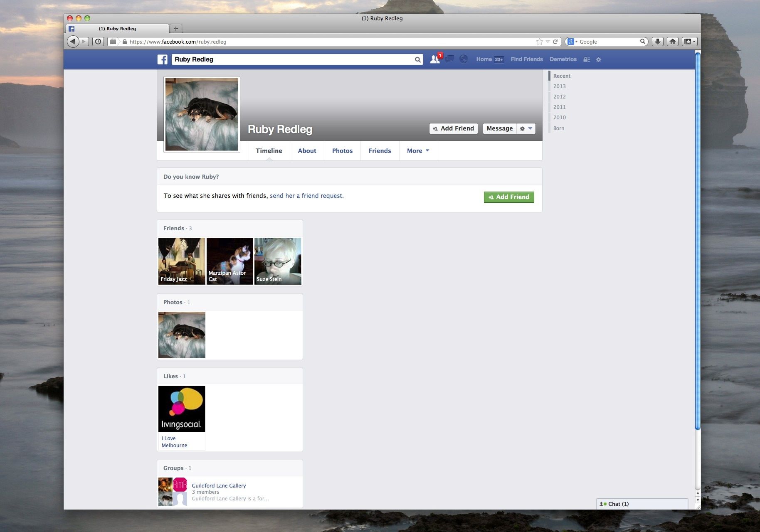
Task: Open the address bar history dropdown arrow
Action: point(548,42)
